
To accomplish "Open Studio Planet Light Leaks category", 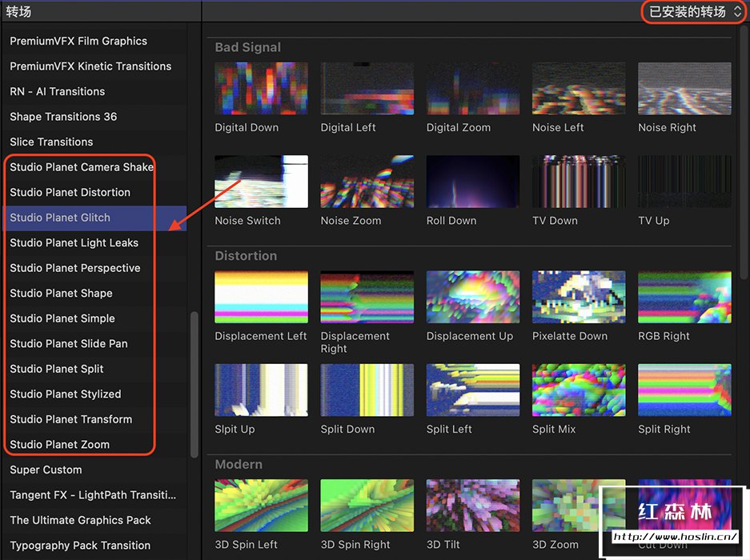I will click(74, 242).
